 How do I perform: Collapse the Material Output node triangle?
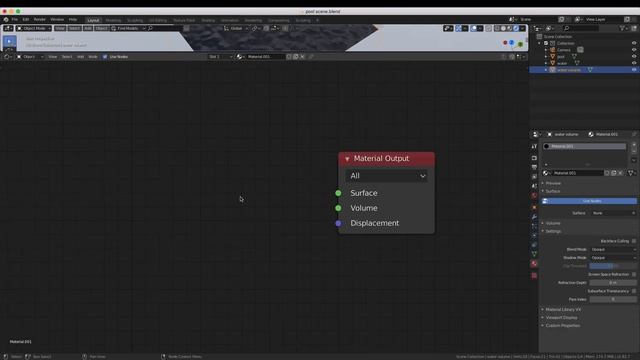click(x=347, y=159)
